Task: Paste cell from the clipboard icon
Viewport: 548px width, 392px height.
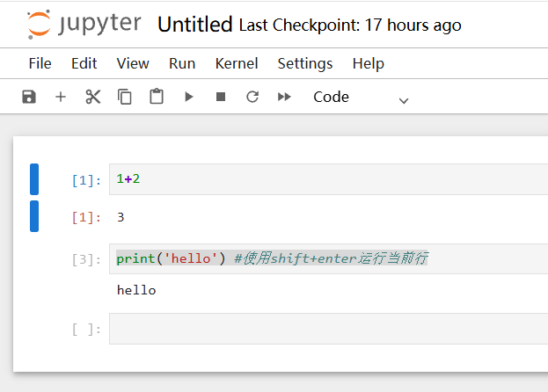Action: [x=157, y=97]
